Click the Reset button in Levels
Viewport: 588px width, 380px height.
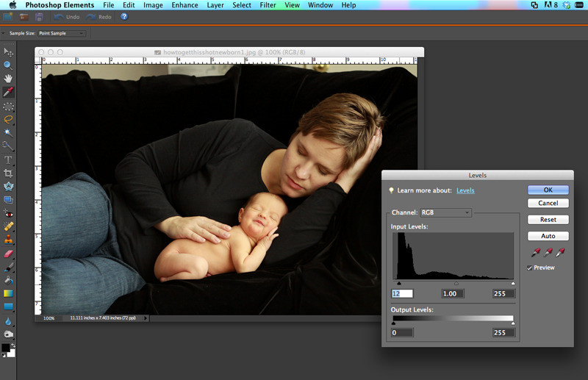click(x=548, y=220)
